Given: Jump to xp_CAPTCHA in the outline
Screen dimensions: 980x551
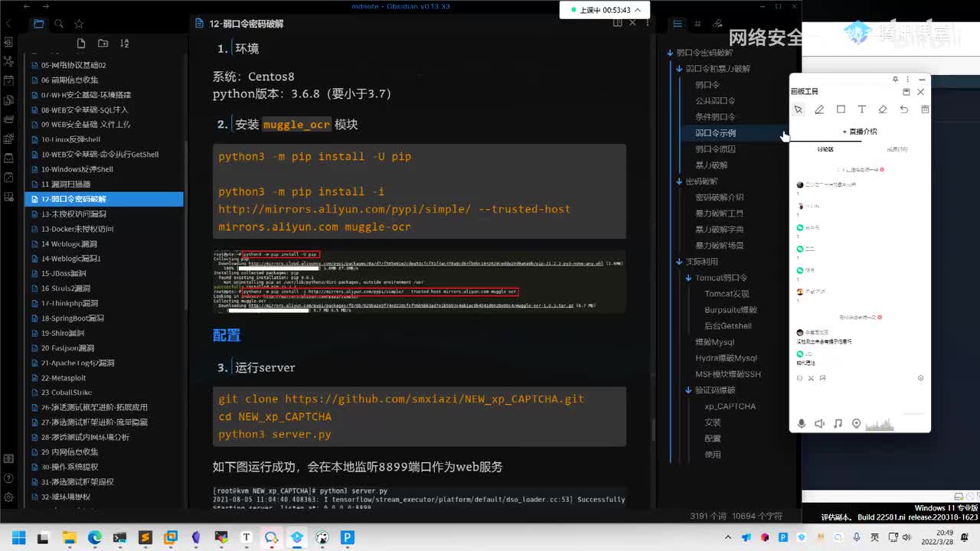Looking at the screenshot, I should pos(730,406).
